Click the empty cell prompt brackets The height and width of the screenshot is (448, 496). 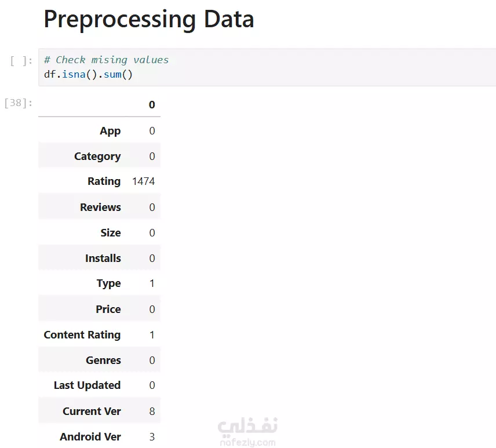21,61
